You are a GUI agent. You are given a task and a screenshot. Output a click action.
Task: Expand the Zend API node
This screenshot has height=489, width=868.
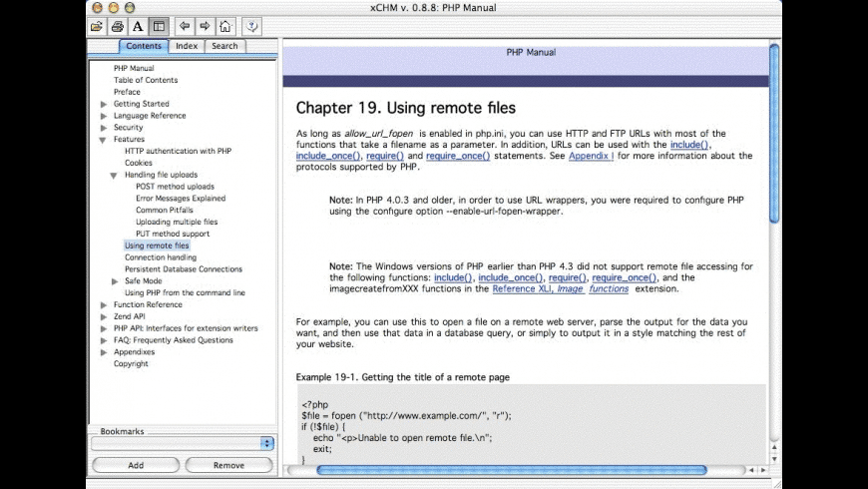[104, 316]
